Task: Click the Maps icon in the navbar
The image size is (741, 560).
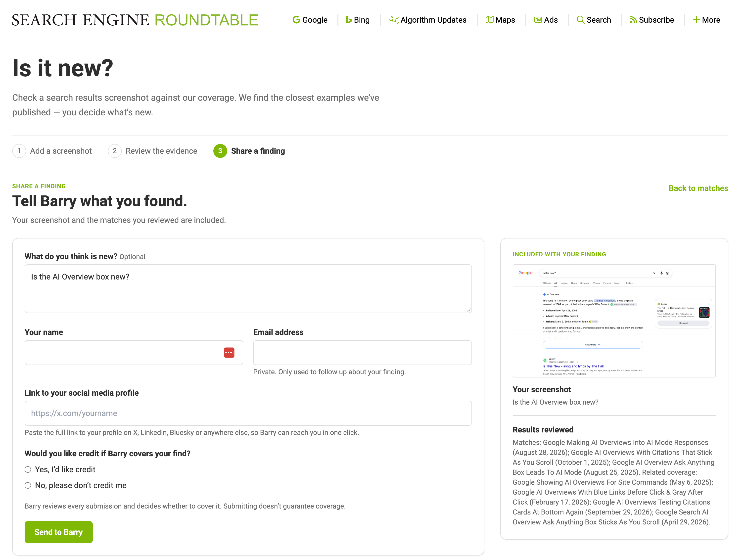Action: 489,20
